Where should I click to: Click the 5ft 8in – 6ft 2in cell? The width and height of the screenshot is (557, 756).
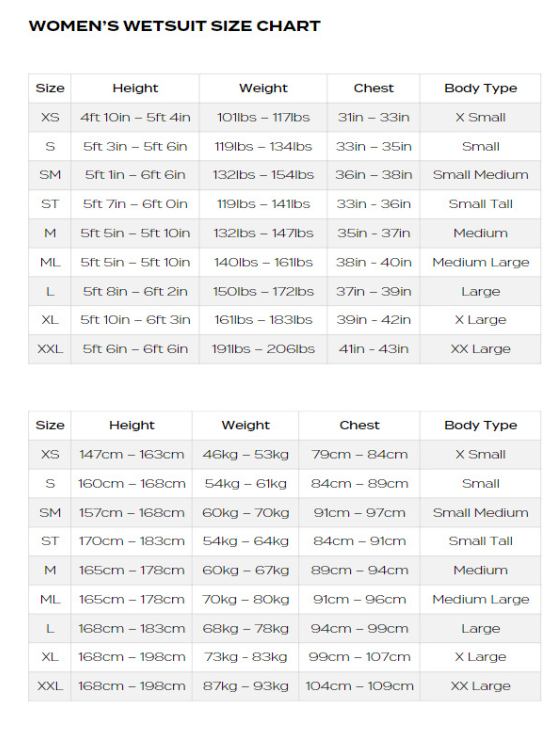tap(135, 291)
